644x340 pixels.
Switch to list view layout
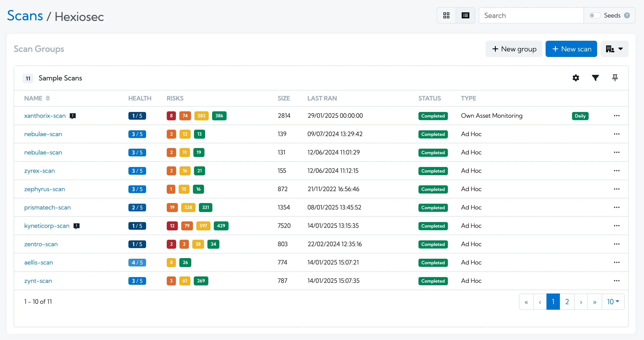tap(465, 15)
